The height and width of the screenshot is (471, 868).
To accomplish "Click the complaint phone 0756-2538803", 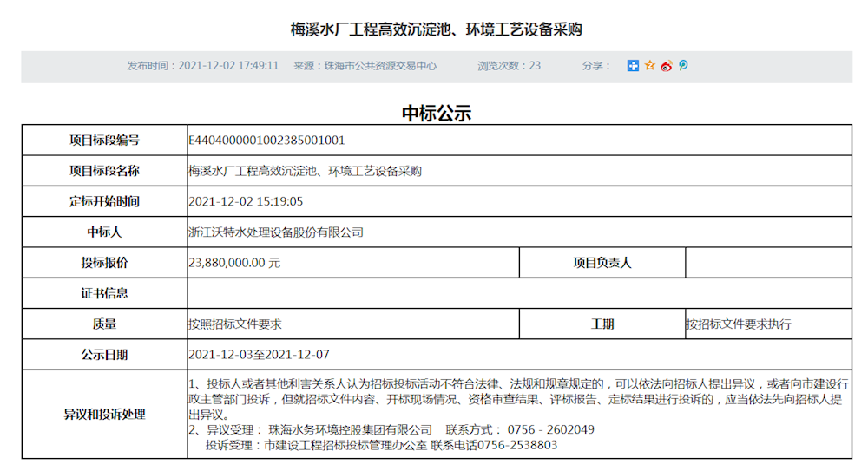I will point(520,445).
